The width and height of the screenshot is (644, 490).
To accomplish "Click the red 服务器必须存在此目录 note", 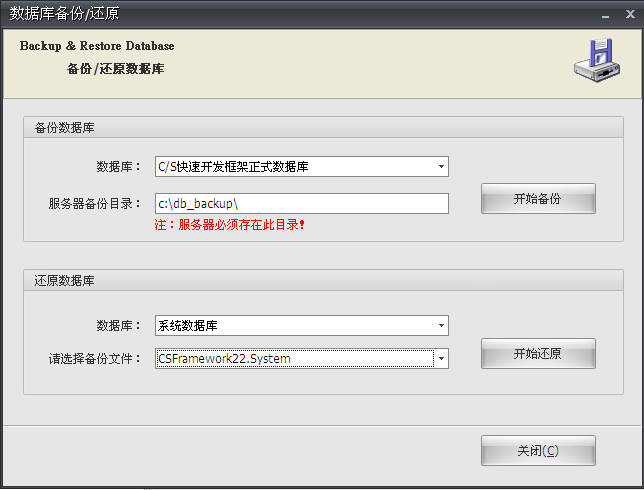I will (229, 225).
